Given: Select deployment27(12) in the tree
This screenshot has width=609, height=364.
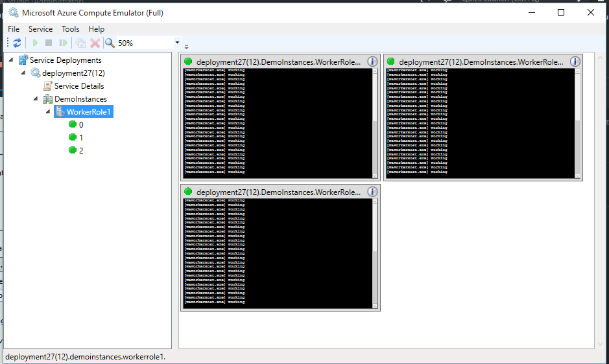Looking at the screenshot, I should click(73, 73).
